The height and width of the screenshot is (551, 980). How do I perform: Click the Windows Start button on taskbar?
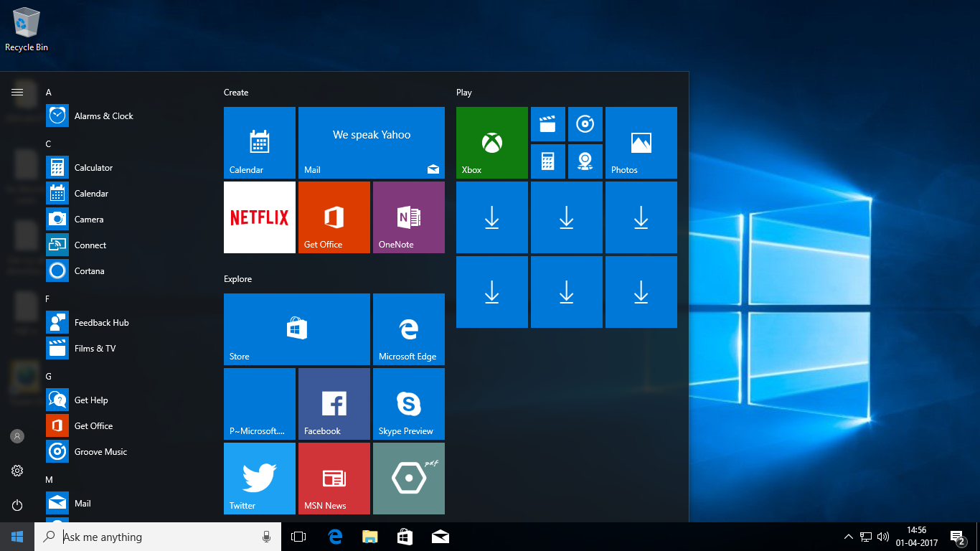point(17,537)
